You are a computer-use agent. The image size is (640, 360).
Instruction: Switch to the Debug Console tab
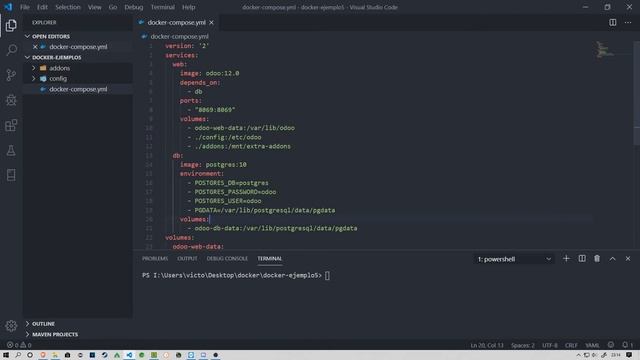tap(227, 259)
